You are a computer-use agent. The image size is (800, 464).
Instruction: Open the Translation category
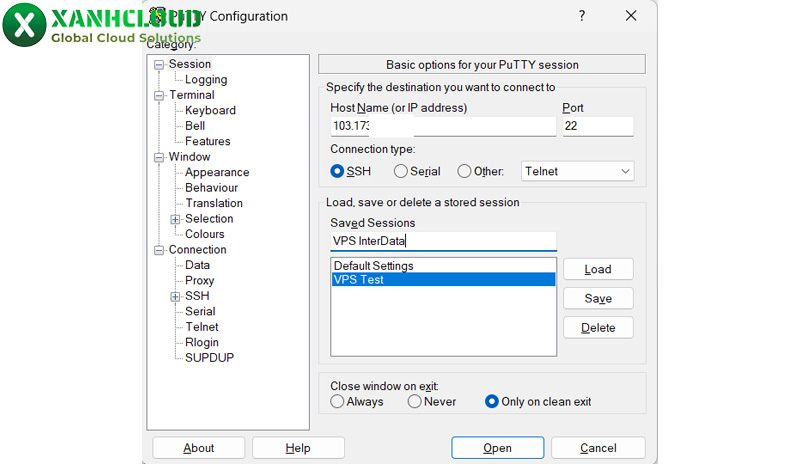tap(214, 203)
